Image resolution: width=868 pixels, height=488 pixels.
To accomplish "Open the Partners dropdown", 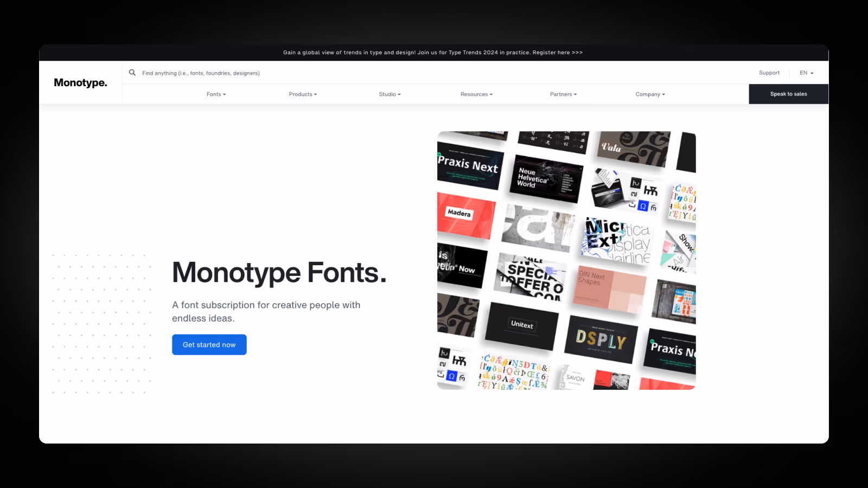I will (x=563, y=94).
